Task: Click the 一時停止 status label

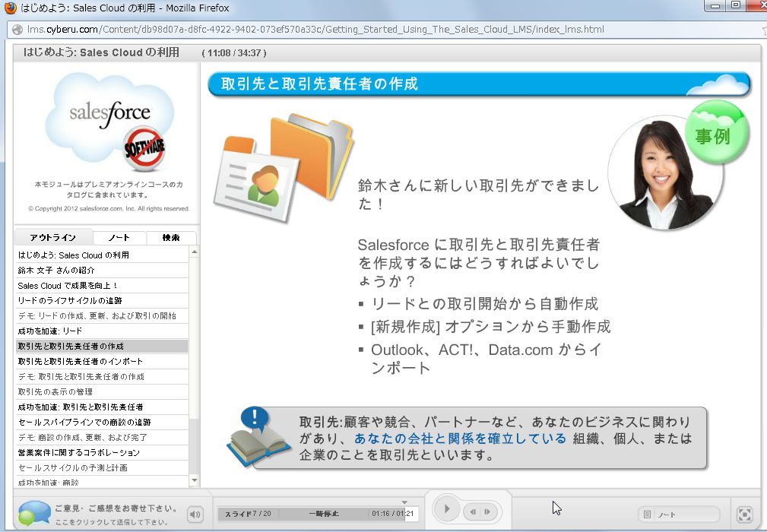Action: (x=323, y=514)
